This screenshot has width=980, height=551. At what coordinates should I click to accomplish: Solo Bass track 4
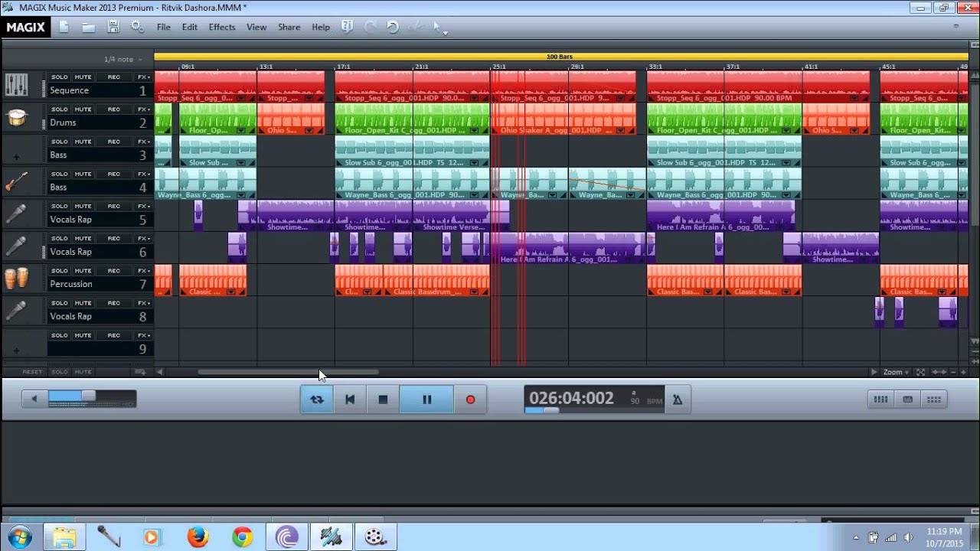tap(59, 174)
